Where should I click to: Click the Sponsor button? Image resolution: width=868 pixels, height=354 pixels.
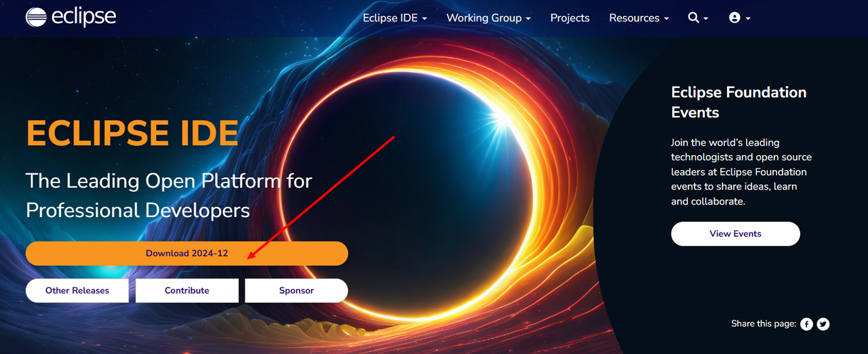click(296, 290)
